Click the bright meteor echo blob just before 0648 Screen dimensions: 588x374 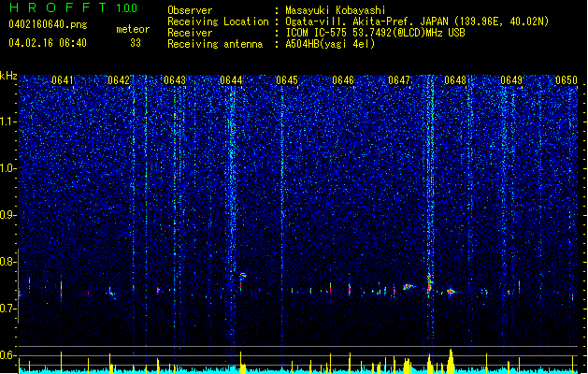[452, 292]
